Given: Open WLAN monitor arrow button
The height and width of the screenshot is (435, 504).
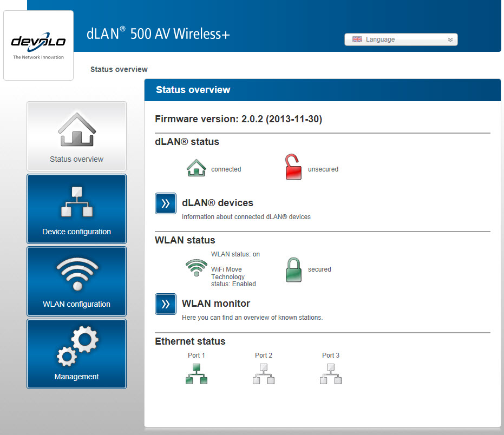Looking at the screenshot, I should pyautogui.click(x=166, y=304).
